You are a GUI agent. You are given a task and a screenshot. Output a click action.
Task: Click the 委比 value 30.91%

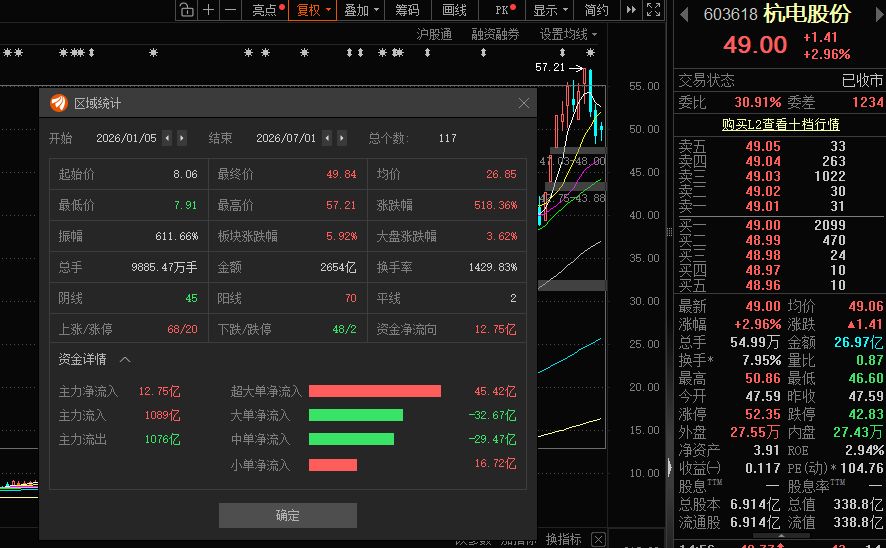coord(758,102)
